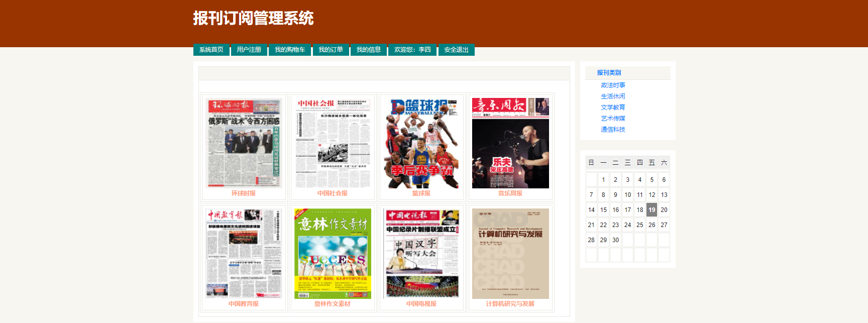The image size is (868, 323).
Task: Open the 环球时报 newspaper cover image
Action: (x=244, y=143)
